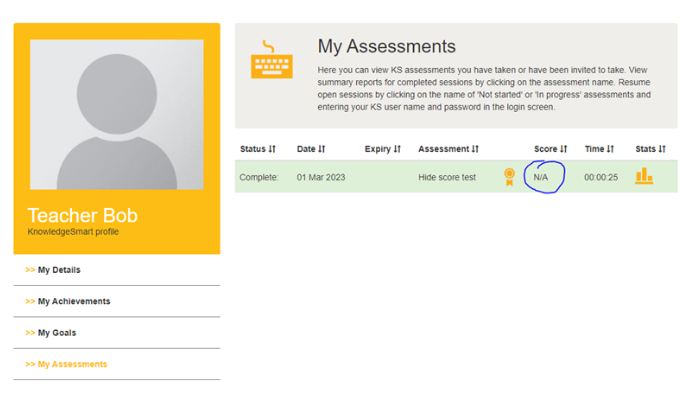Viewport: 694px width, 397px height.
Task: Click the My Assessments page heading
Action: tap(386, 46)
